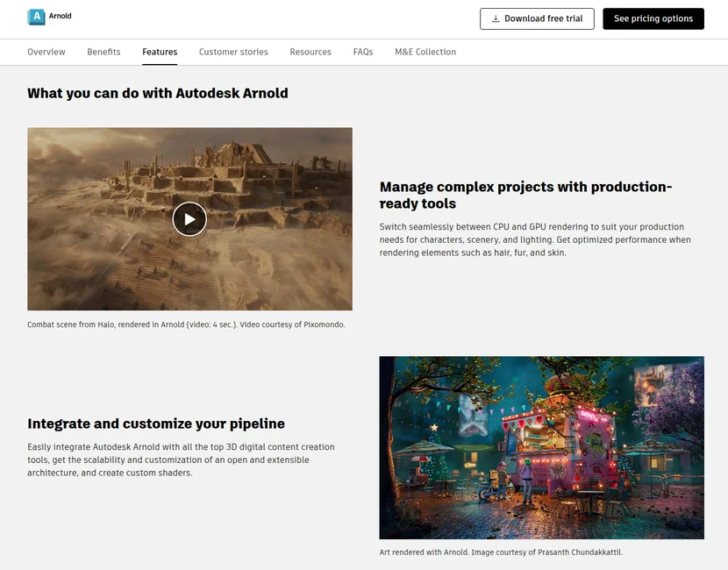The width and height of the screenshot is (728, 570).
Task: Click the Halo desert temple video thumbnail
Action: (189, 219)
